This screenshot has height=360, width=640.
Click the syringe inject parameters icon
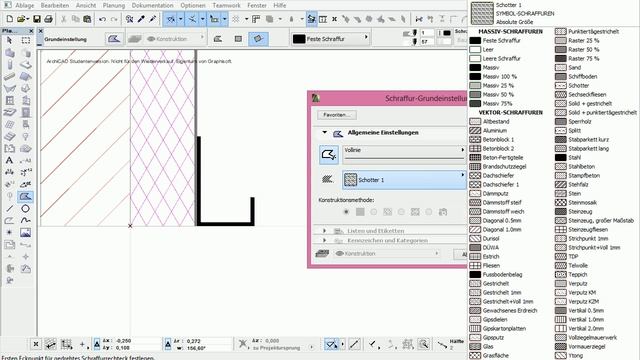(x=153, y=19)
